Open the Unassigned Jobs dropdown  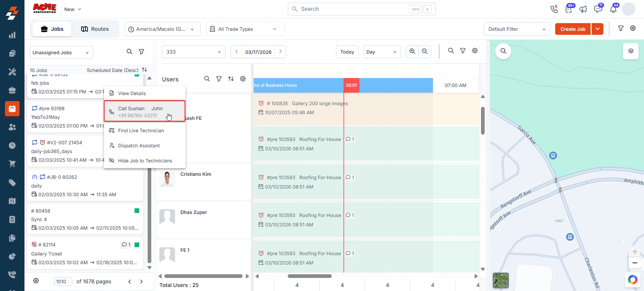pyautogui.click(x=61, y=53)
